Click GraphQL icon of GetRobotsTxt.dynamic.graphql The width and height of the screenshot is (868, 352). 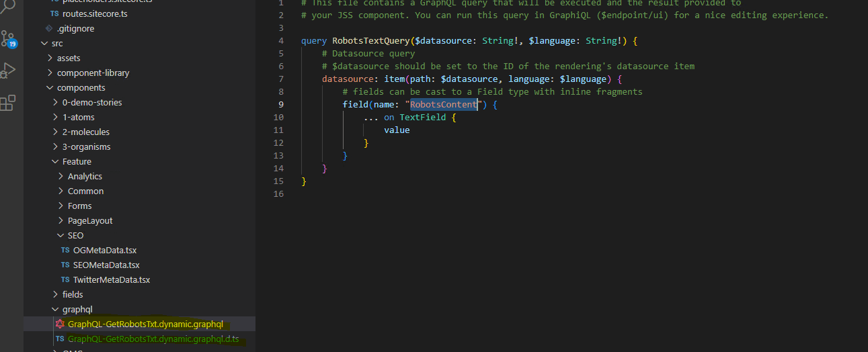pos(60,324)
